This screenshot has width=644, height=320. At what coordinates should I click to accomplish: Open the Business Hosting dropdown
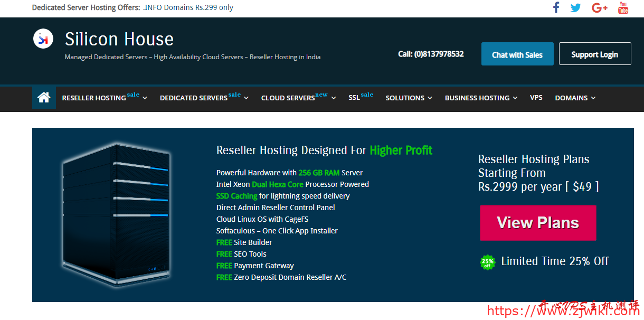tap(481, 98)
